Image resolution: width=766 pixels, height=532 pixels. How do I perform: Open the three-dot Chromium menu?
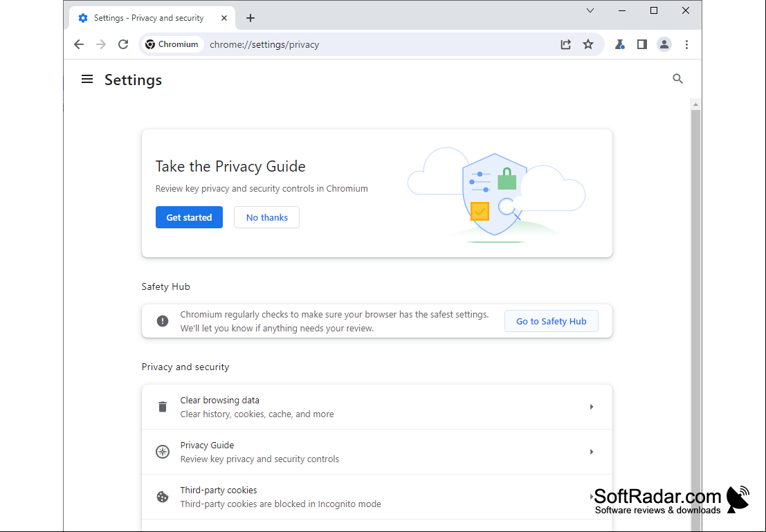tap(686, 44)
